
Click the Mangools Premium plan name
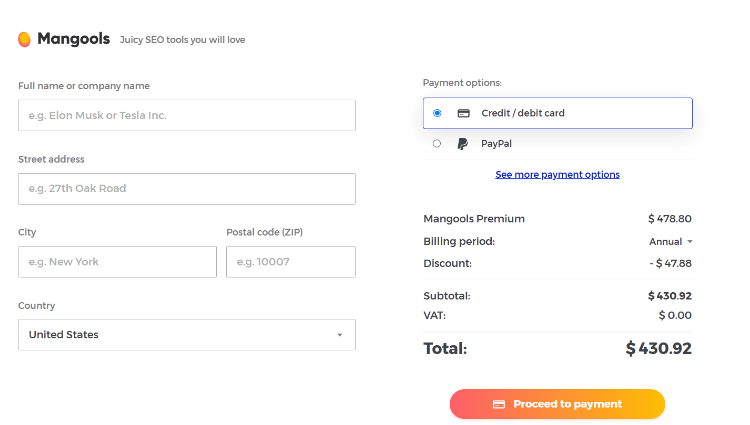pyautogui.click(x=474, y=219)
